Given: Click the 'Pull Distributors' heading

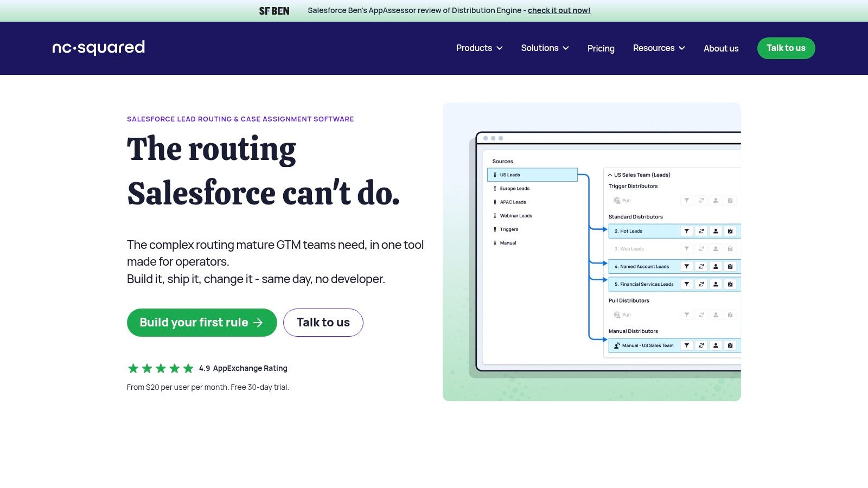Looking at the screenshot, I should pos(629,300).
